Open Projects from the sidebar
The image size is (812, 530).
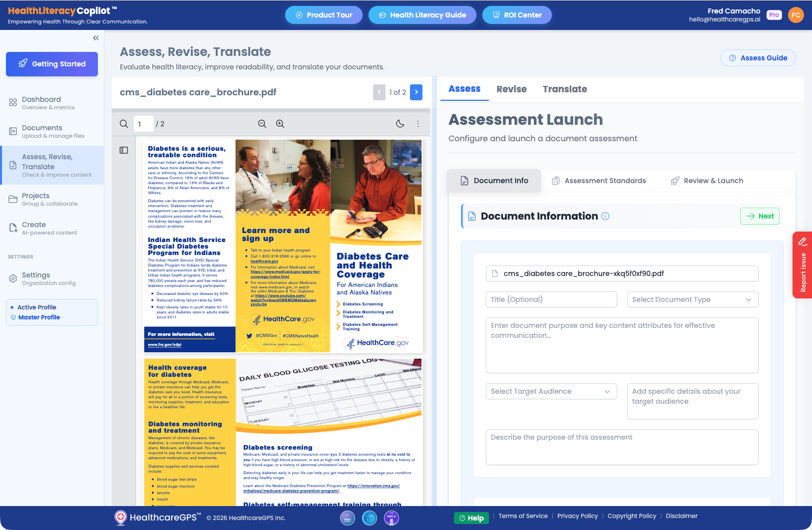[x=12, y=199]
